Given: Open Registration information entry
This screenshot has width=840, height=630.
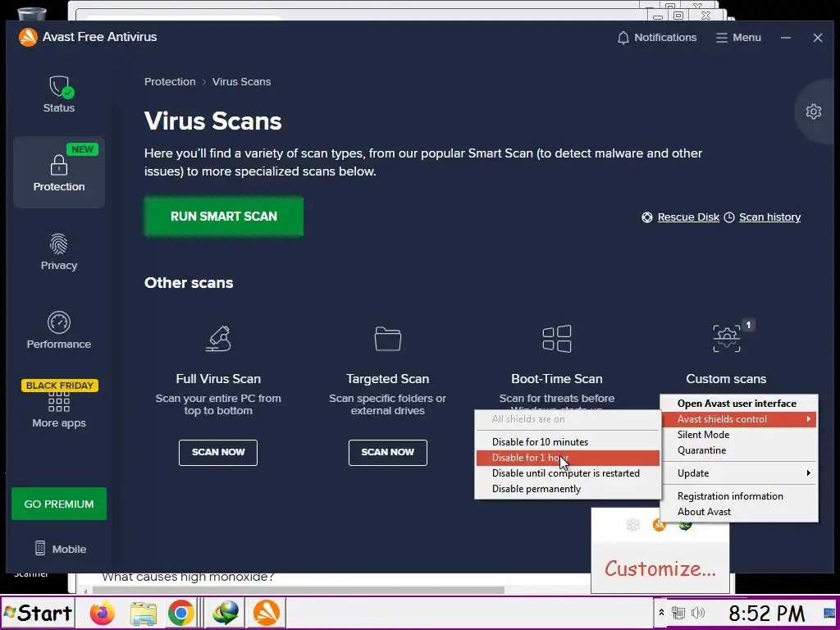Looking at the screenshot, I should click(x=739, y=496).
